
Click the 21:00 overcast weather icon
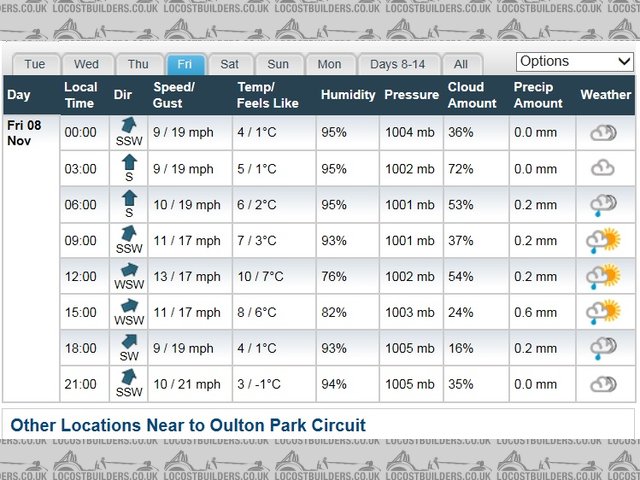(604, 384)
